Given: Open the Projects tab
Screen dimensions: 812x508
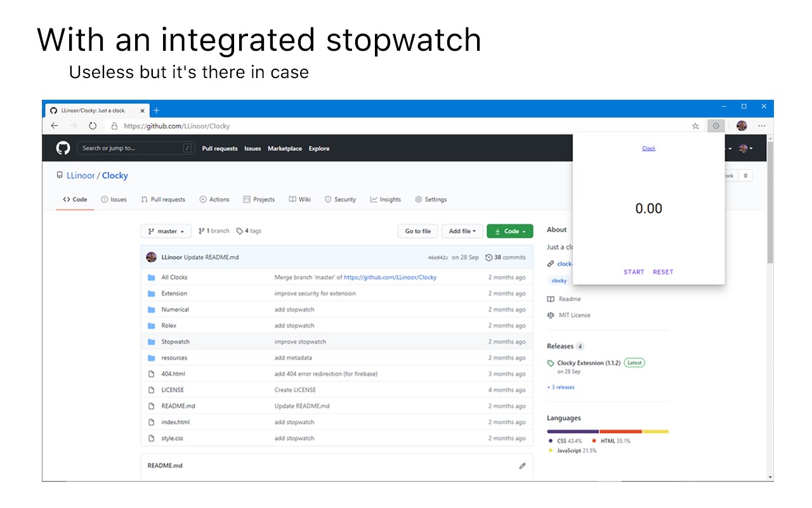Looking at the screenshot, I should click(x=259, y=199).
